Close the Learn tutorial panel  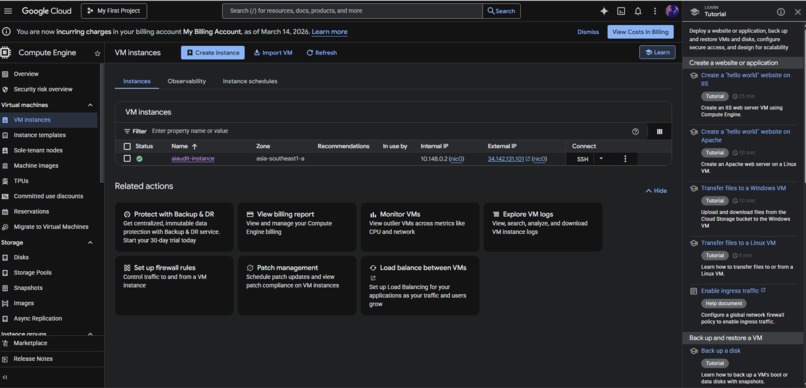tap(798, 12)
